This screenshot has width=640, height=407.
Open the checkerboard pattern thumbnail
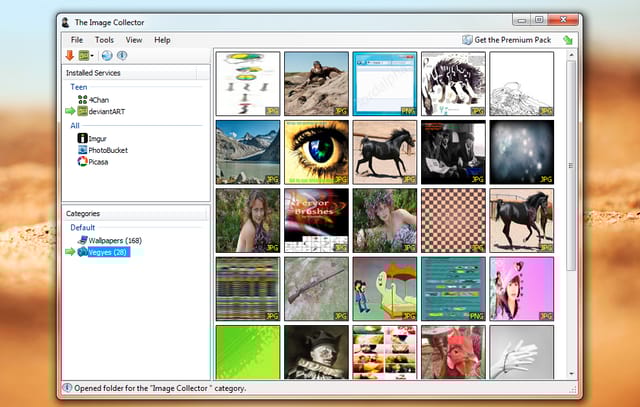453,220
